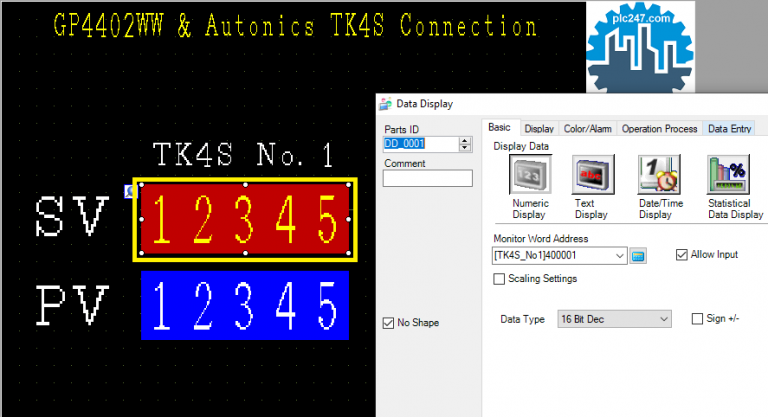Image resolution: width=768 pixels, height=417 pixels.
Task: Select Numeric Display data type icon
Action: 530,174
